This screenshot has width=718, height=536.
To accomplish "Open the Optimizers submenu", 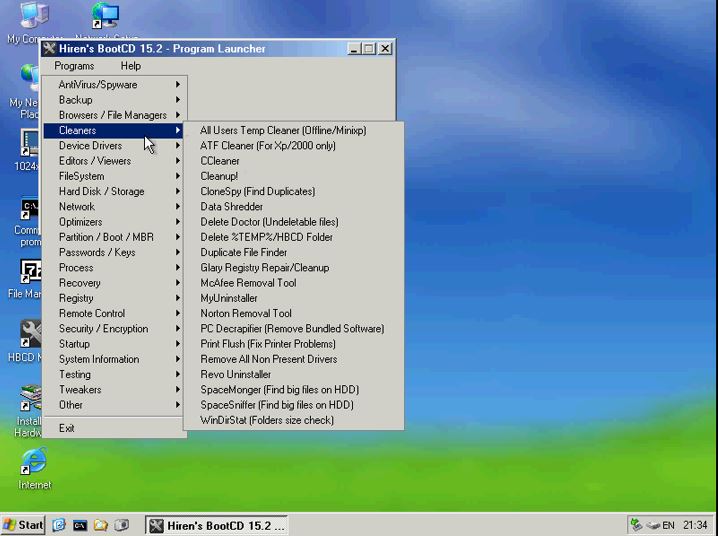I will pos(114,222).
